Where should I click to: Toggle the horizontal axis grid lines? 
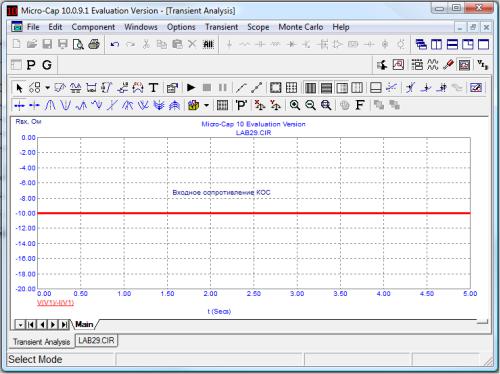[326, 88]
